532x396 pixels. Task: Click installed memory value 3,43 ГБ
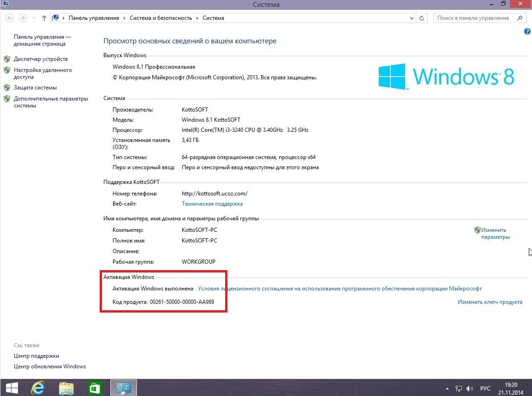point(191,140)
